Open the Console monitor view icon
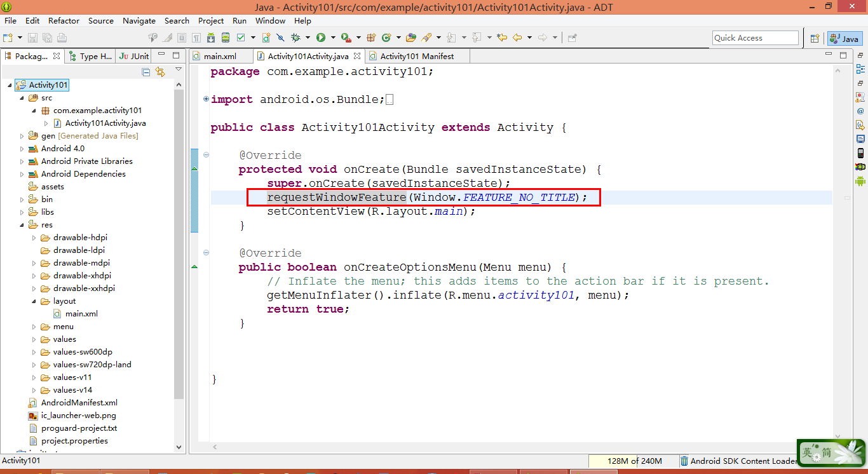The width and height of the screenshot is (868, 474). [x=860, y=139]
